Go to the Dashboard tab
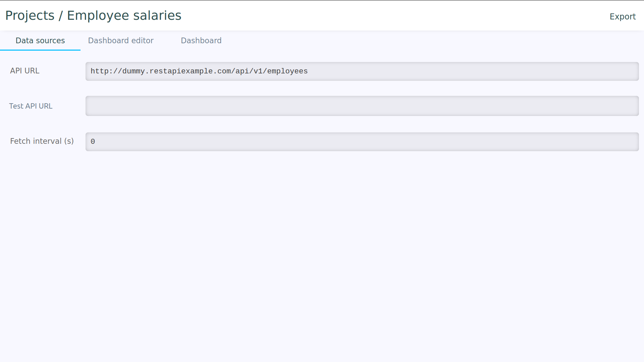 (x=201, y=41)
